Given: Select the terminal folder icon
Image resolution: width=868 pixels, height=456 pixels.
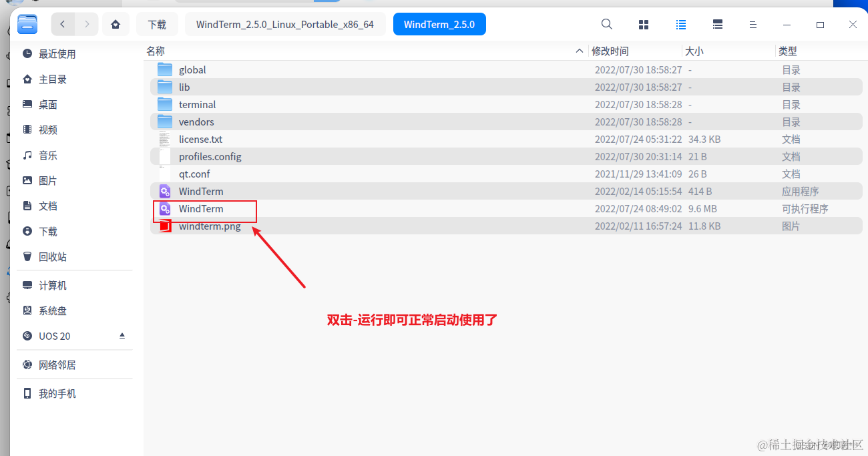Looking at the screenshot, I should [x=165, y=104].
